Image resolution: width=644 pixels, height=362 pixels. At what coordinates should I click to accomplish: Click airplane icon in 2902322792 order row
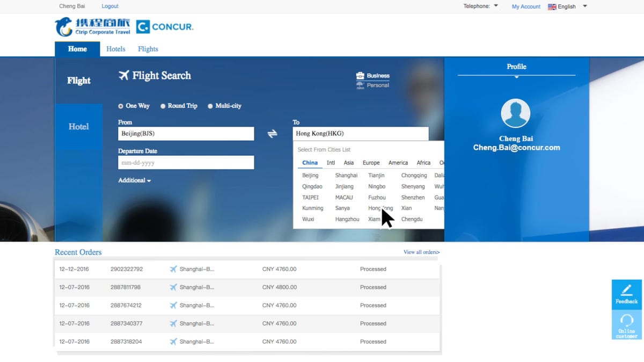pyautogui.click(x=173, y=269)
